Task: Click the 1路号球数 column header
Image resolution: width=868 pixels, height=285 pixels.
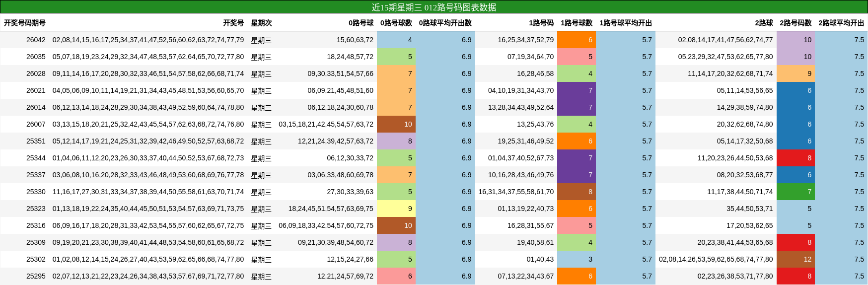Action: coord(577,23)
